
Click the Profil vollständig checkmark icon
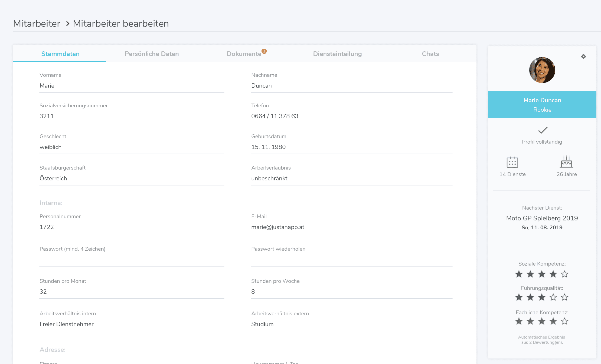543,130
